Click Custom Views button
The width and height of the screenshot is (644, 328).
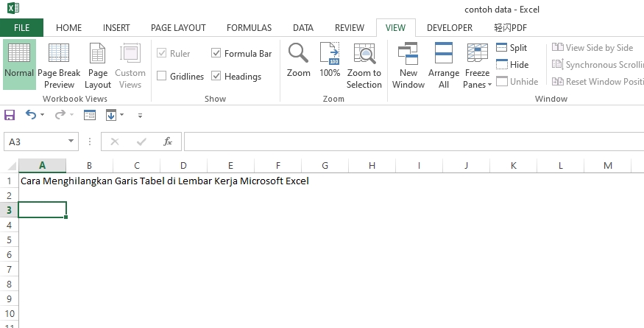130,66
